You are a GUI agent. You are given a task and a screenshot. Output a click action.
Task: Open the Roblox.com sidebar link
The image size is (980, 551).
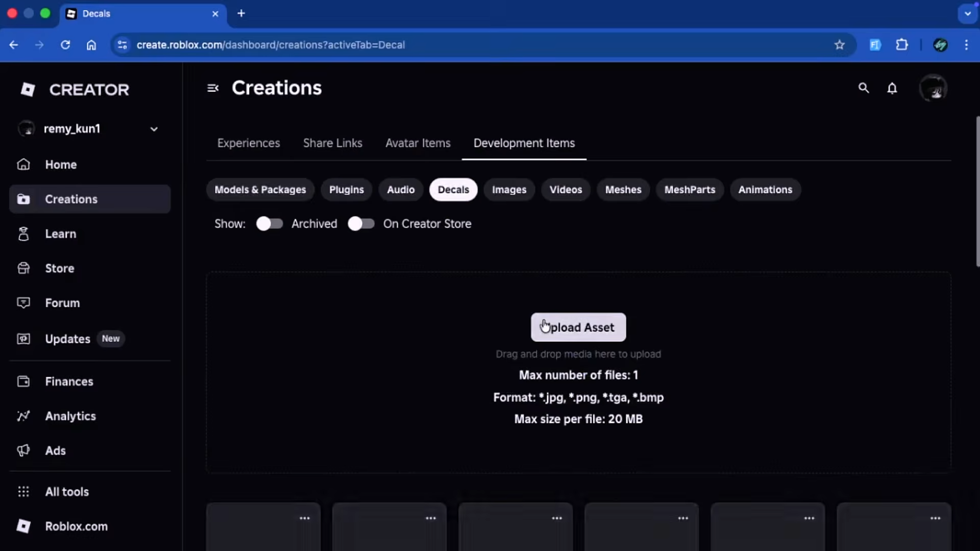76,527
